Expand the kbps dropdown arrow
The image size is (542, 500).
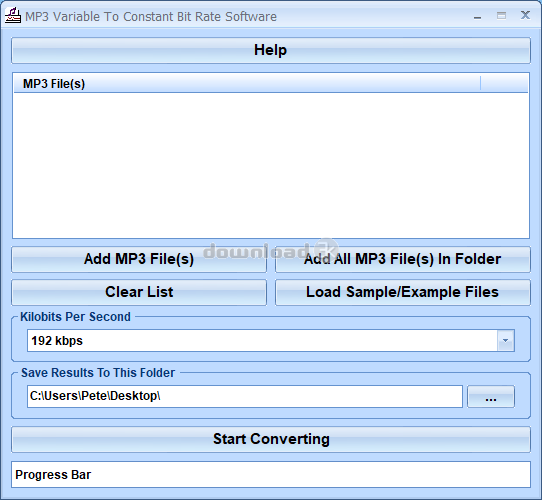506,341
